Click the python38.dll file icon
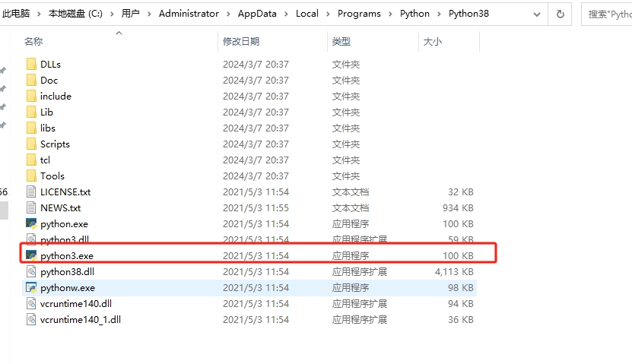Image resolution: width=632 pixels, height=364 pixels. [31, 271]
